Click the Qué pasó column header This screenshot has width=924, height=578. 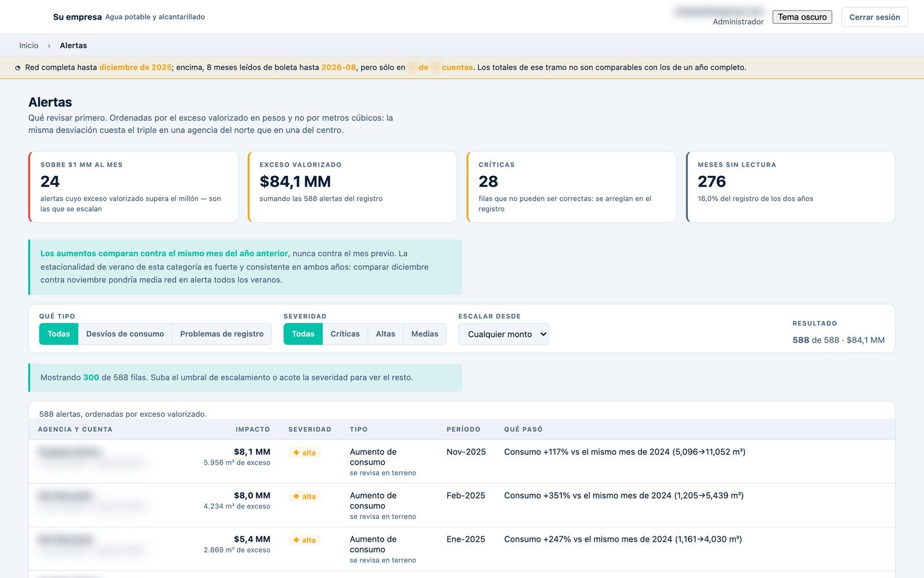(523, 429)
